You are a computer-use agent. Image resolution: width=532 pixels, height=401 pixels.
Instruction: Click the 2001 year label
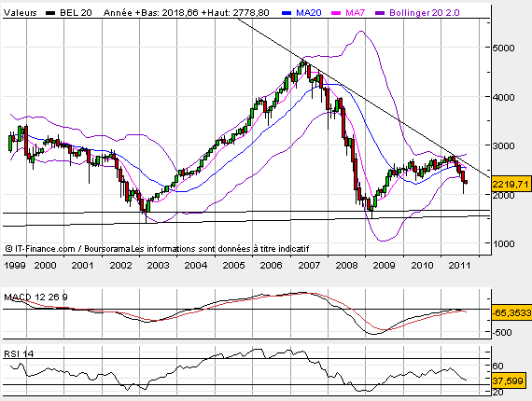82,266
